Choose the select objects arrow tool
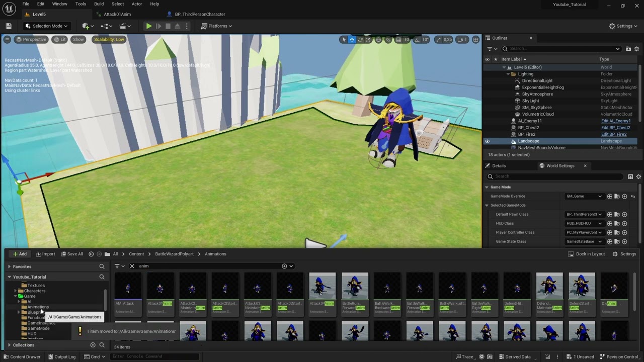The height and width of the screenshot is (362, 644). click(x=344, y=40)
